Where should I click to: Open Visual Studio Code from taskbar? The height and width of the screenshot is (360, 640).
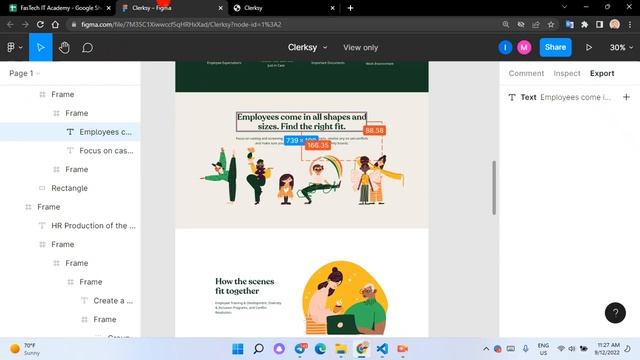pyautogui.click(x=382, y=349)
